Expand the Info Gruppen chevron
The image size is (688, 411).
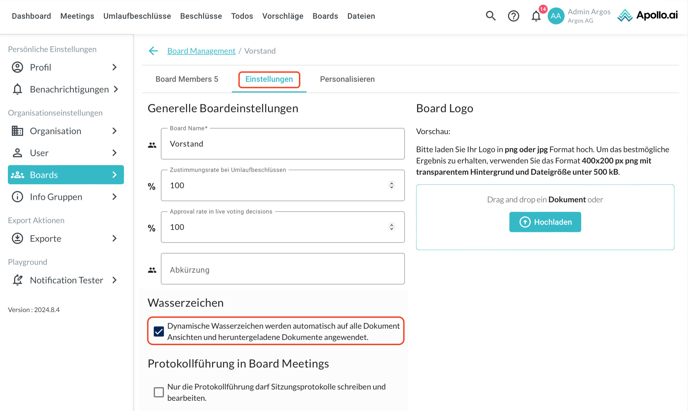coord(114,197)
